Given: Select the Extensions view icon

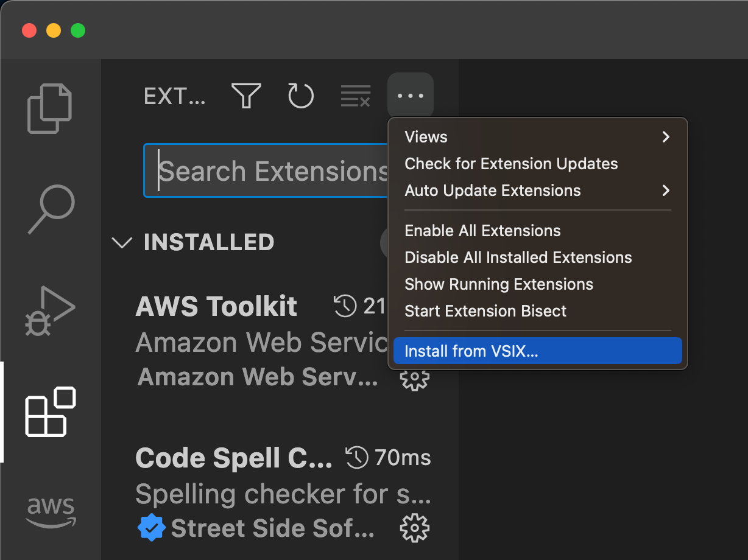Looking at the screenshot, I should (50, 411).
